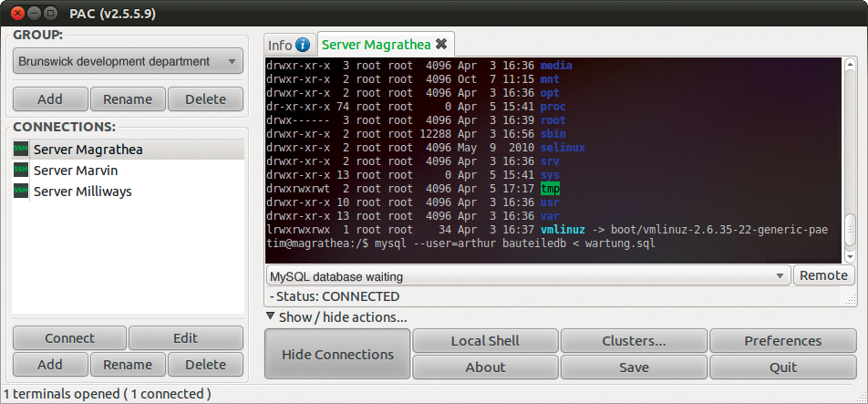Click Add button under GROUP
The width and height of the screenshot is (868, 404).
click(50, 99)
